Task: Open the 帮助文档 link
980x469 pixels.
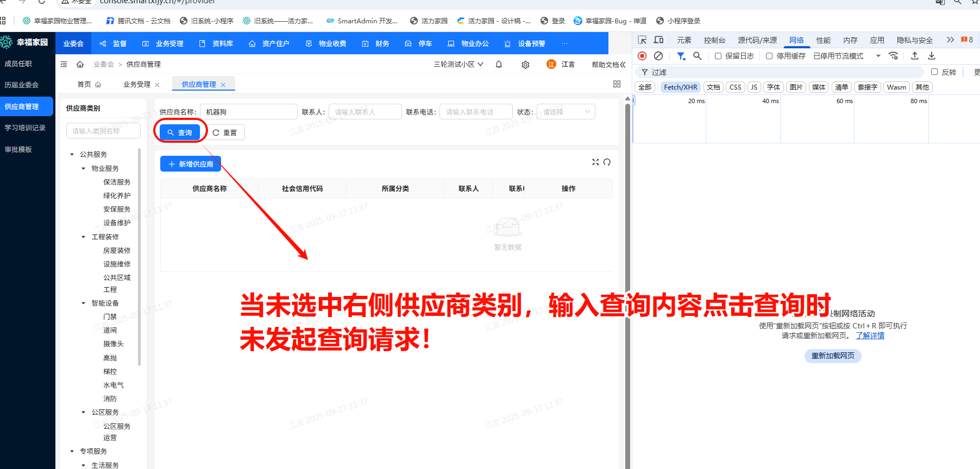Action: point(608,65)
